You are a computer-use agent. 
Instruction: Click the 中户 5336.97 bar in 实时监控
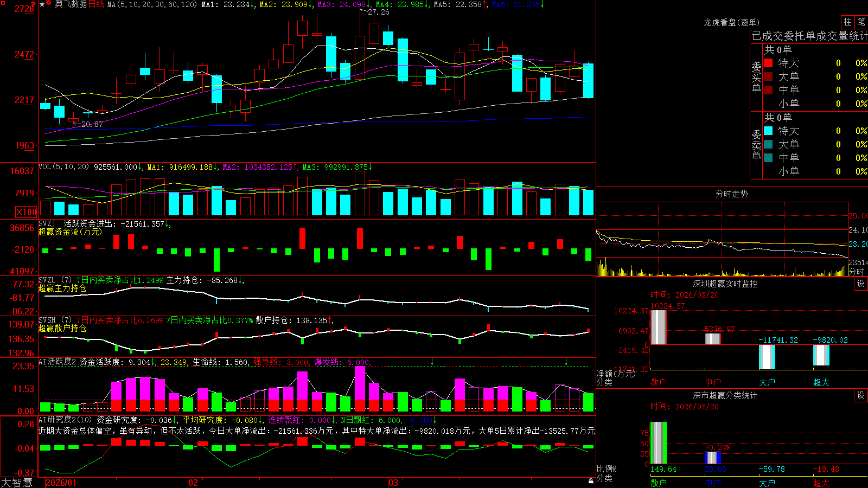713,339
